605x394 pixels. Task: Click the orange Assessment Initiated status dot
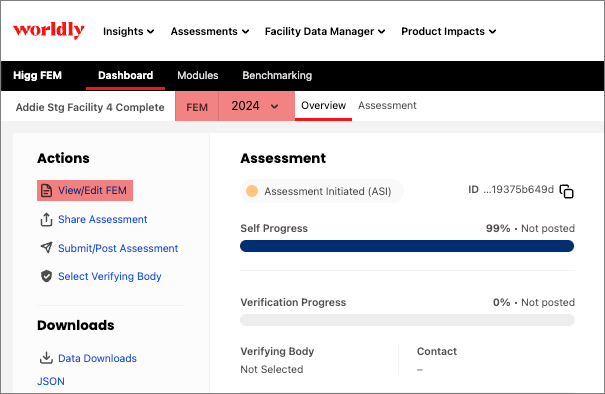[x=252, y=191]
